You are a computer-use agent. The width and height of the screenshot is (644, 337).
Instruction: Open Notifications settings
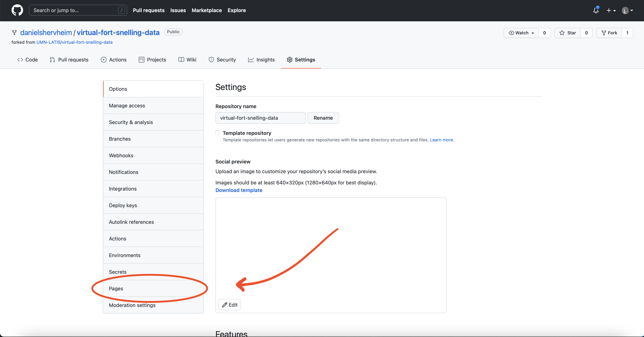(153, 172)
